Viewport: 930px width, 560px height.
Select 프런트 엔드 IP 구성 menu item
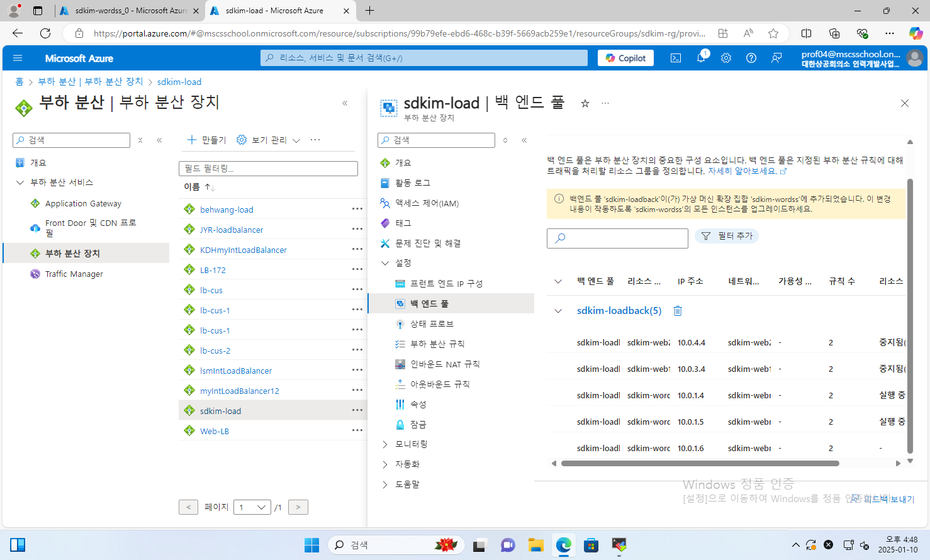(x=446, y=284)
